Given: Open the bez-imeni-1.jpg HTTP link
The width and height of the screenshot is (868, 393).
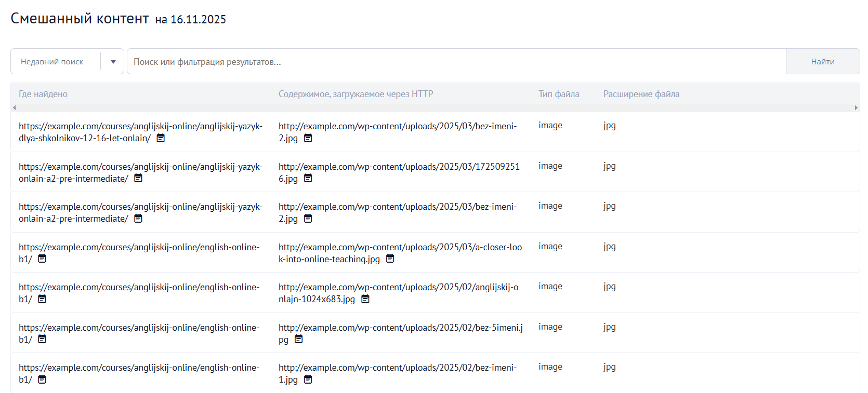Looking at the screenshot, I should (398, 373).
